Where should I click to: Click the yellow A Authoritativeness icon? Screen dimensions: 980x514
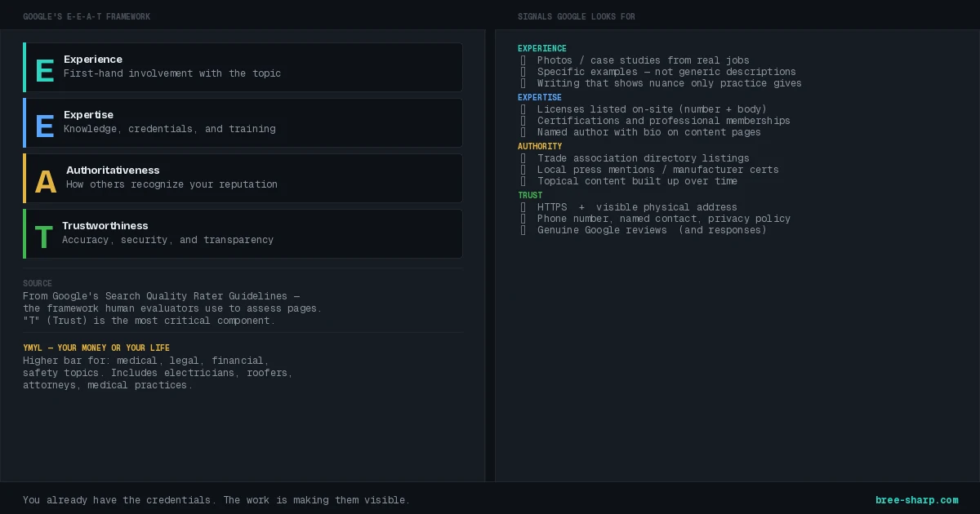click(46, 182)
